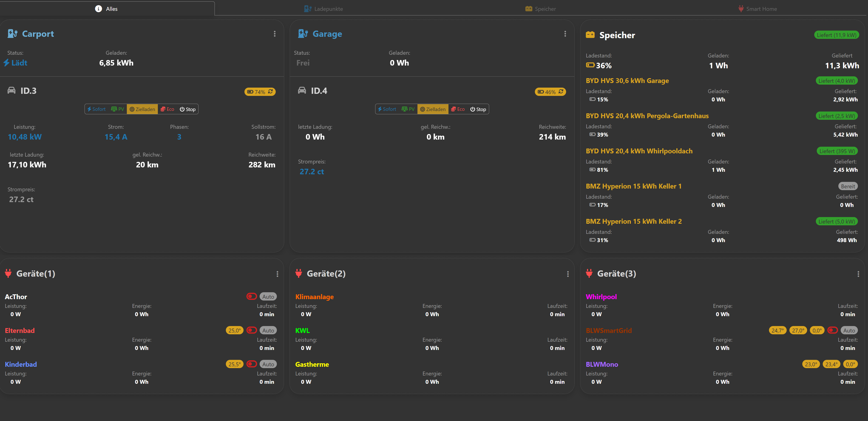Select PV charge mode for ID.4
Screen dimensions: 868x421
408,109
